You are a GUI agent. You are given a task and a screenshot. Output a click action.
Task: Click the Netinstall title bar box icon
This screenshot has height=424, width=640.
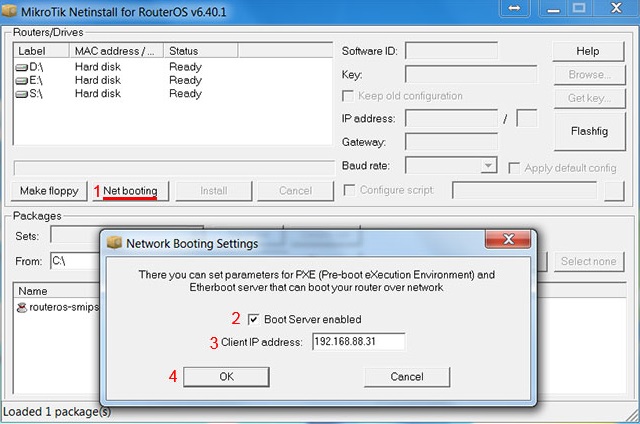tap(9, 10)
